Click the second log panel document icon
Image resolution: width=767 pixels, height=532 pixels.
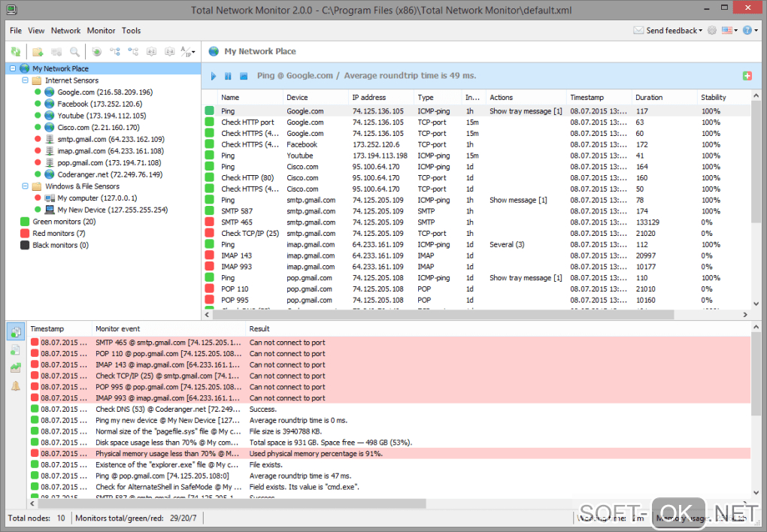point(16,349)
